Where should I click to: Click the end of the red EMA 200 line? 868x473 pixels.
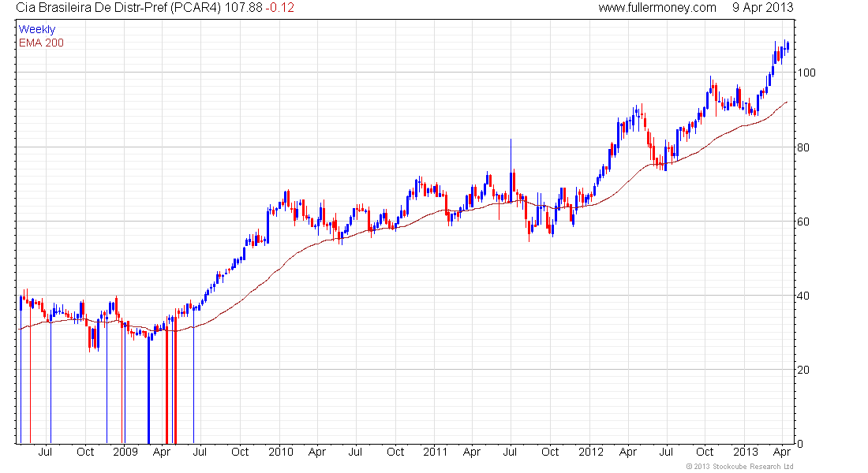[x=787, y=102]
